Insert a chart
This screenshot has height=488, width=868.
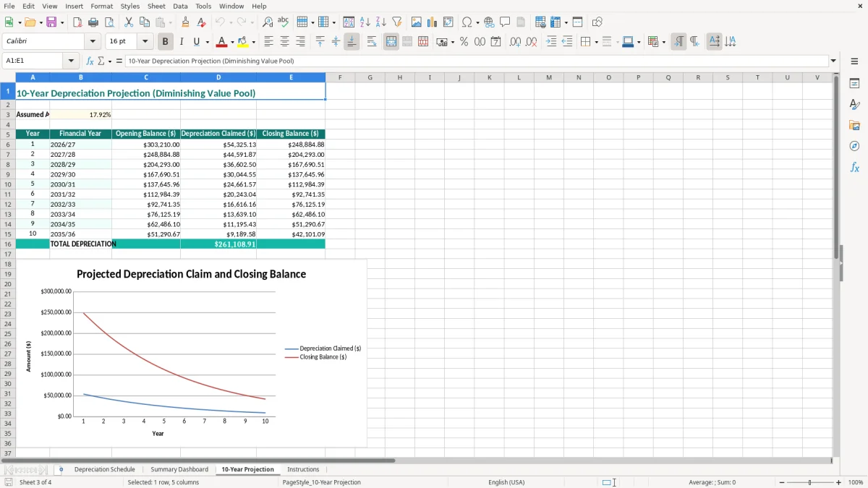(x=433, y=22)
